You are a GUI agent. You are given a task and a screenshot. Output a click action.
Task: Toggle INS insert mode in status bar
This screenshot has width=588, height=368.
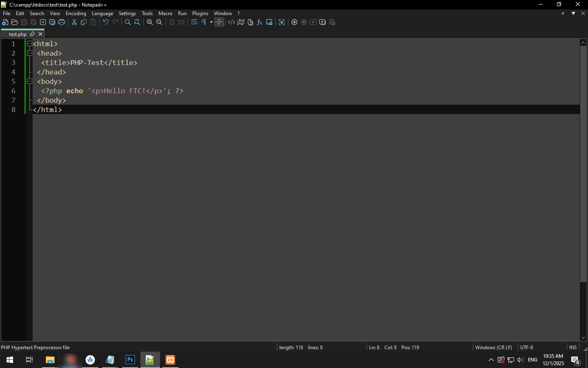point(573,348)
